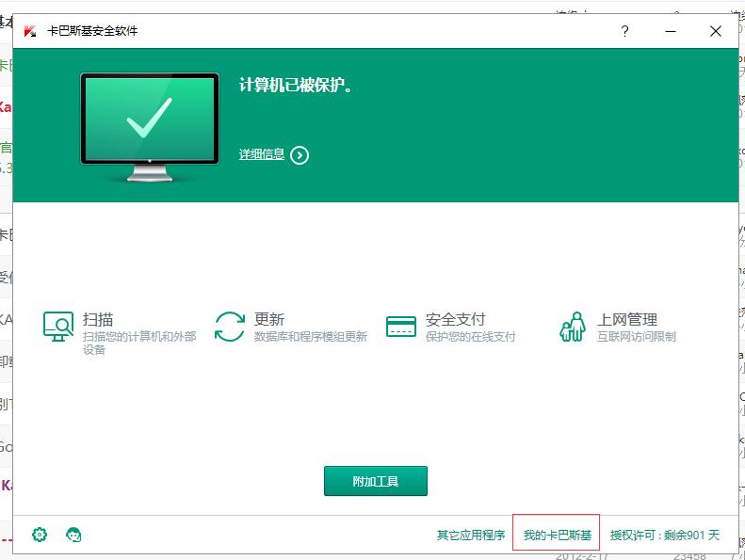This screenshot has width=745, height=560.
Task: Open the 上网管理 section
Action: 627,319
